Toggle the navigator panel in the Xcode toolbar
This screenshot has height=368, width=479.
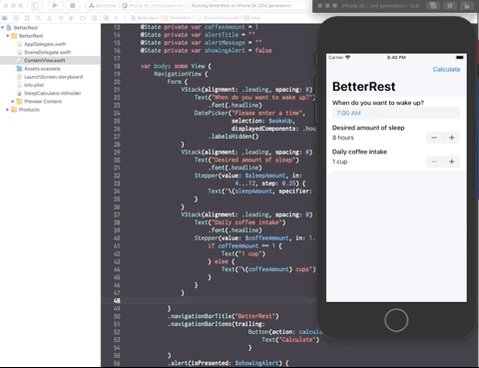35,5
